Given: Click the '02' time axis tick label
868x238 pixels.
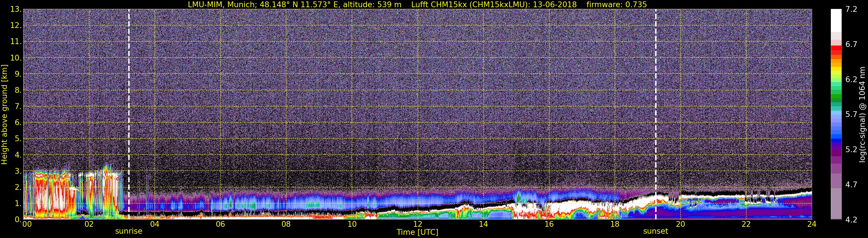Looking at the screenshot, I should (x=89, y=224).
